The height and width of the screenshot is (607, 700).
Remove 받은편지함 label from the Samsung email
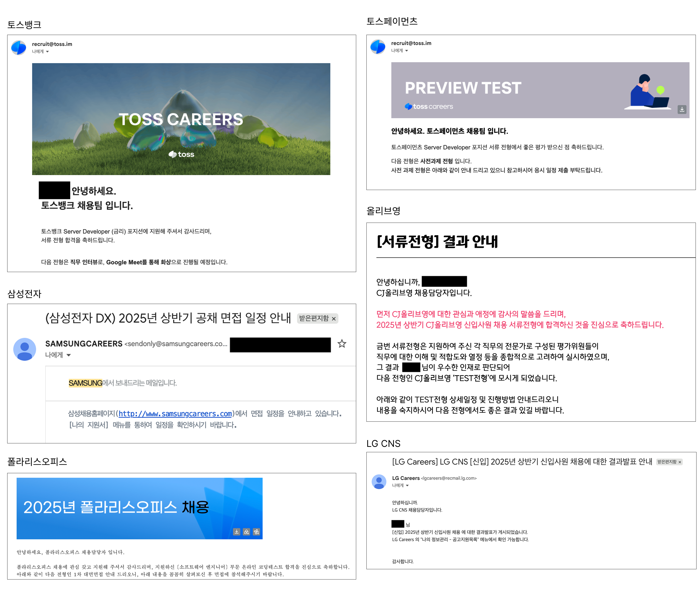(334, 319)
